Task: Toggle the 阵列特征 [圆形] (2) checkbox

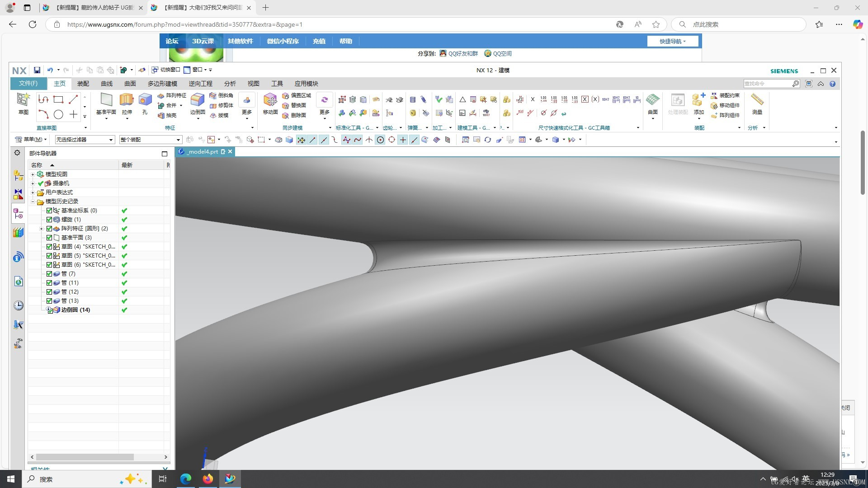Action: (49, 229)
